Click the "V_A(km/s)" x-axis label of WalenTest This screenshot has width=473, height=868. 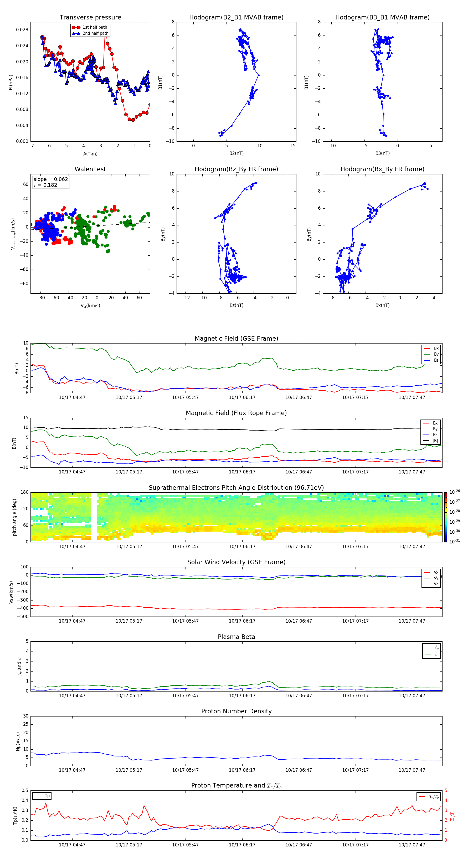(x=90, y=306)
